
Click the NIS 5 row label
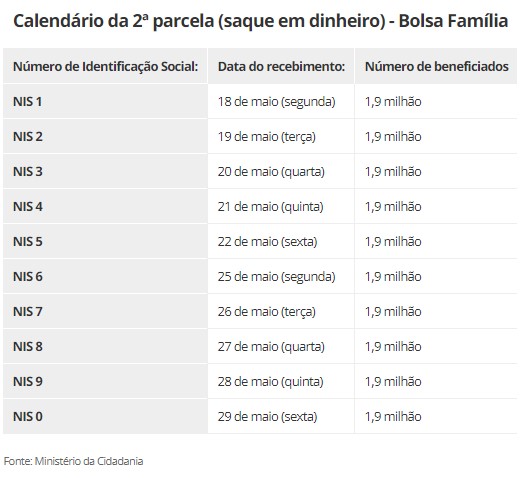(28, 242)
